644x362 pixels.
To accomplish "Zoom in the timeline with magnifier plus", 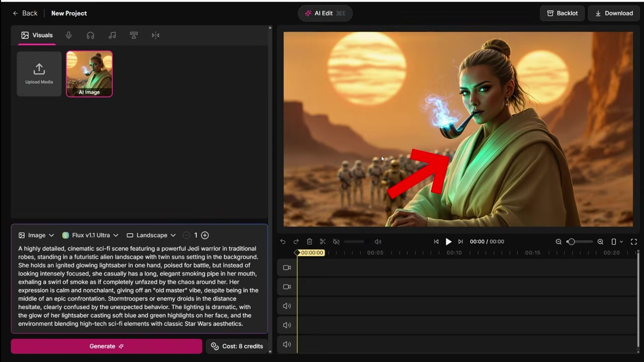I will tap(600, 242).
